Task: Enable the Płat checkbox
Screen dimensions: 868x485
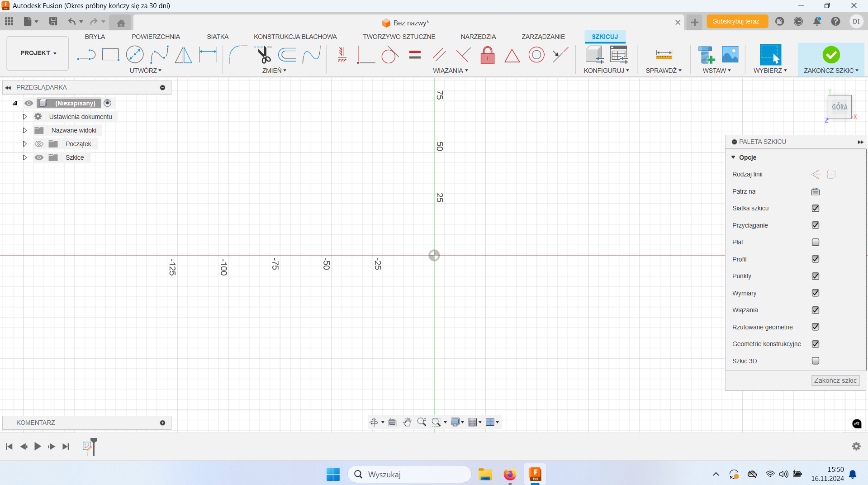Action: [x=816, y=242]
